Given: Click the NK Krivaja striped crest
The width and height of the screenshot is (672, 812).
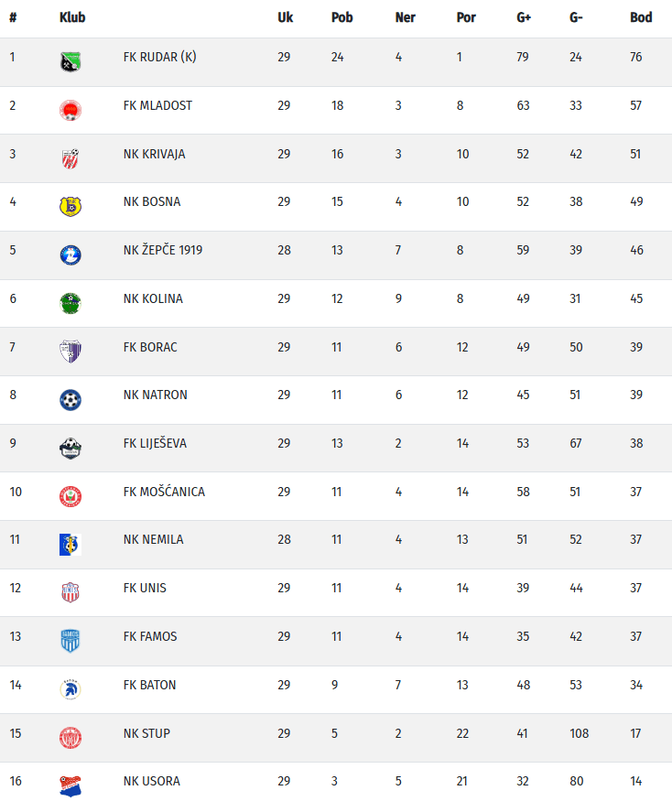Looking at the screenshot, I should tap(70, 159).
